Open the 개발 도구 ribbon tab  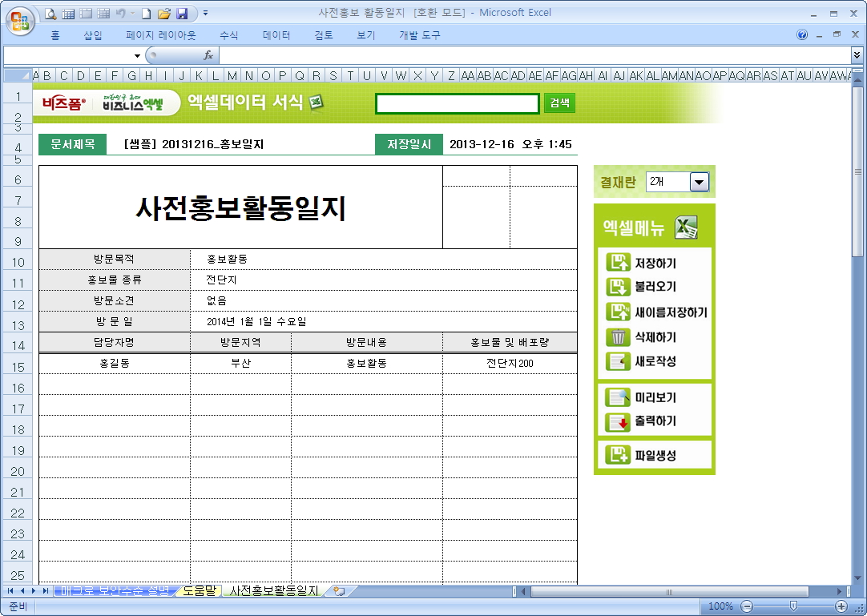(x=420, y=35)
